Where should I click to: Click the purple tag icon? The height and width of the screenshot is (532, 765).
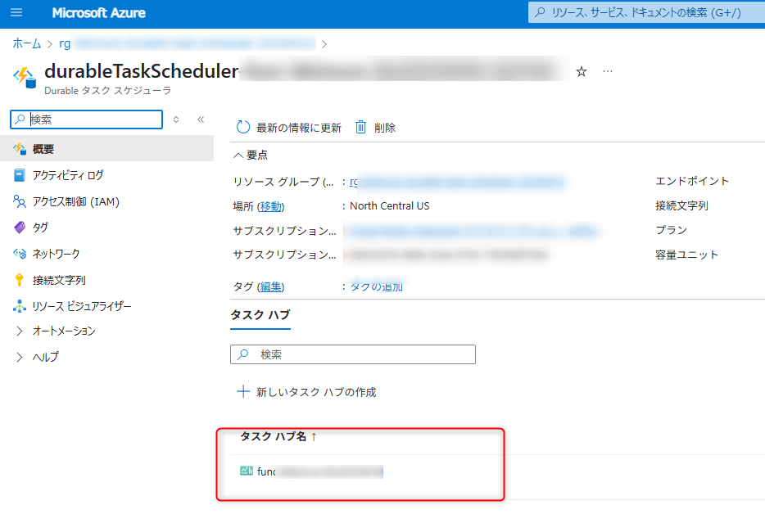tap(20, 228)
